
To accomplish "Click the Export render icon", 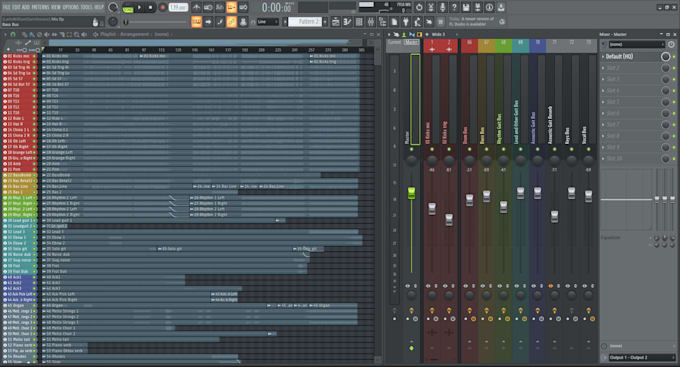I will (x=477, y=7).
